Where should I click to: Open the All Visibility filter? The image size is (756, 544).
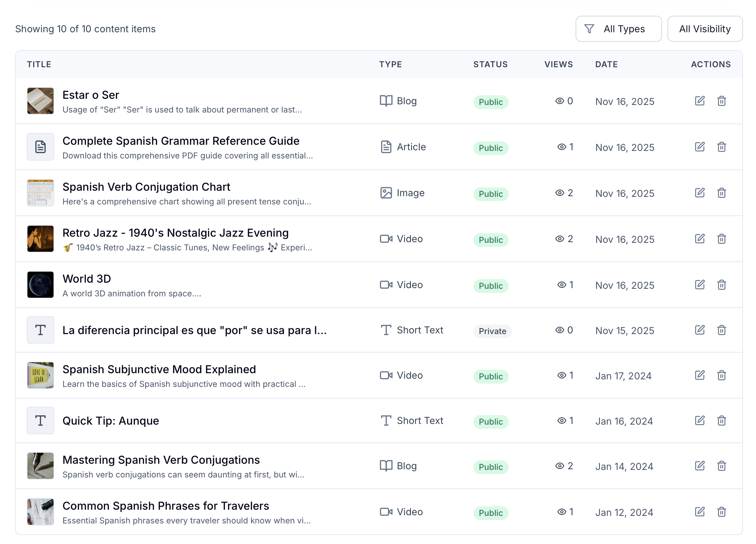705,29
